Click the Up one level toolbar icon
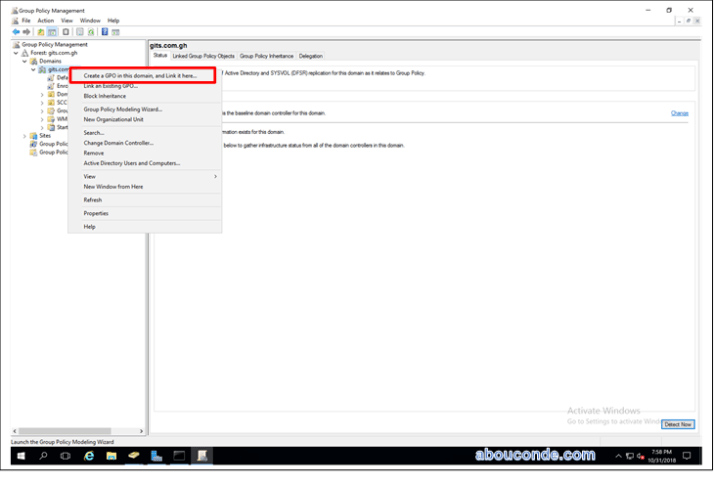714x483 pixels. [40, 31]
